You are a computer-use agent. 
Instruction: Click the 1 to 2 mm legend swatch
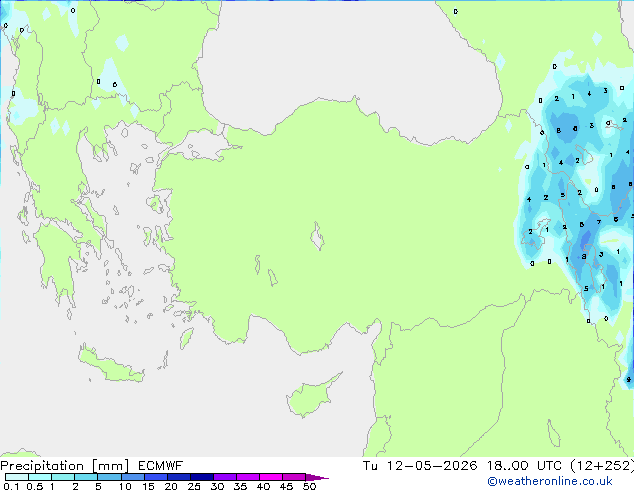point(63,477)
